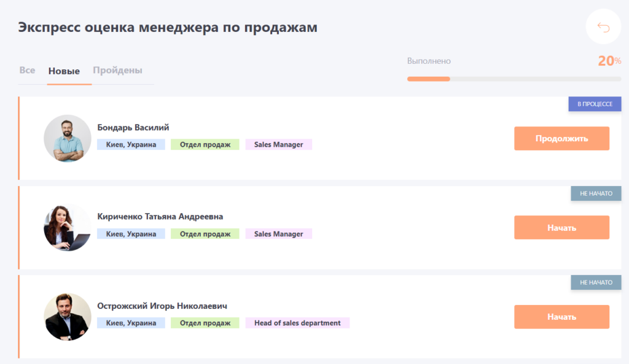Select the Новые tab
The height and width of the screenshot is (364, 629).
click(x=64, y=71)
